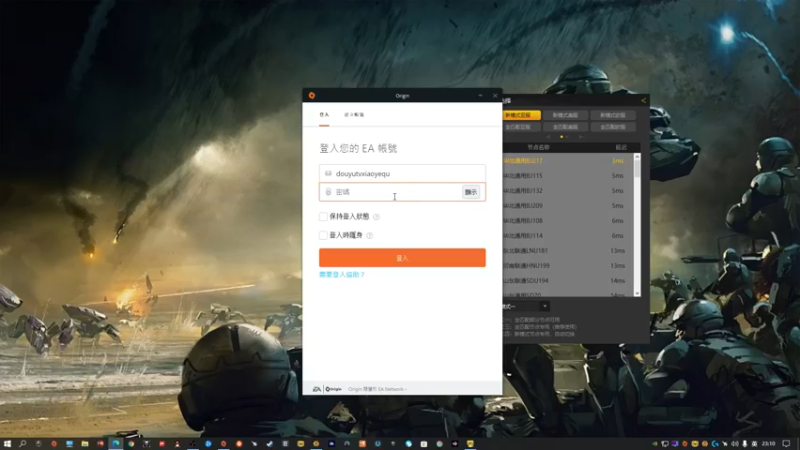Click the node list scrollbar thumb
The image size is (800, 450).
pos(637,168)
